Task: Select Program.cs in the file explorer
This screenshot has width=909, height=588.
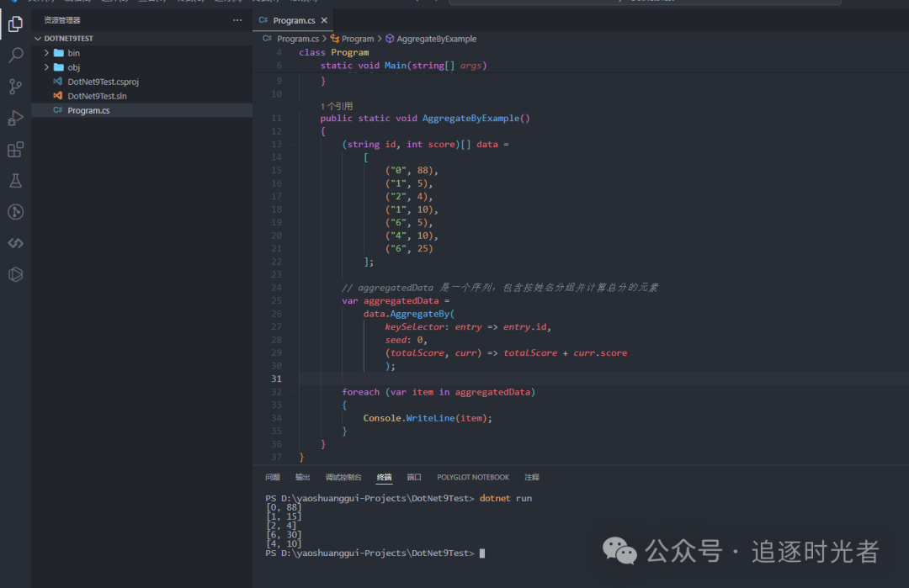Action: pyautogui.click(x=141, y=111)
